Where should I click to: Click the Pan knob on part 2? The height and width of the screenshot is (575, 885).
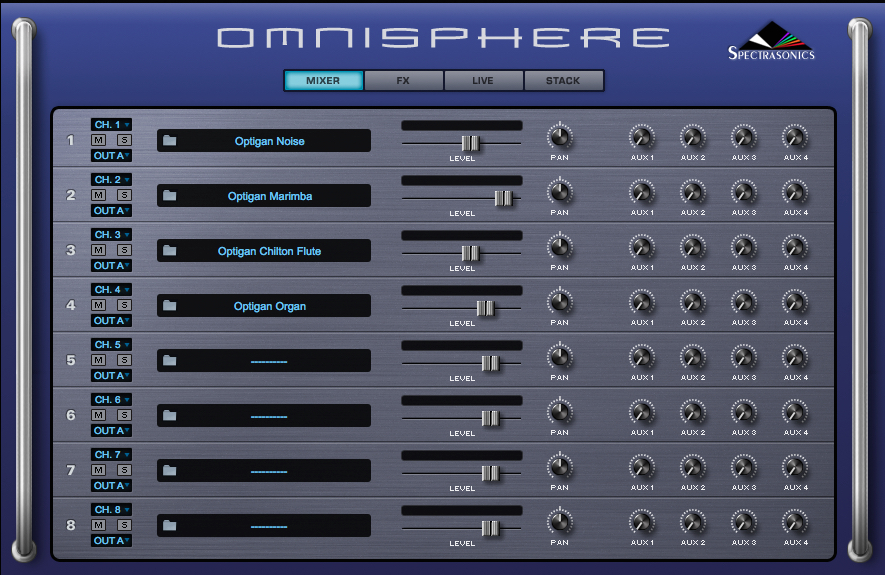point(559,192)
